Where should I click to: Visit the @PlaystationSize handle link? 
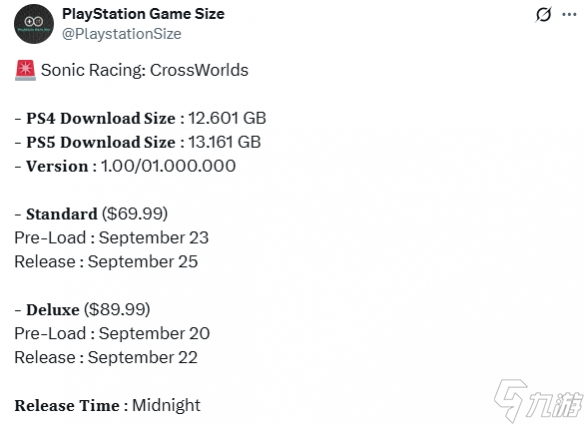(122, 34)
